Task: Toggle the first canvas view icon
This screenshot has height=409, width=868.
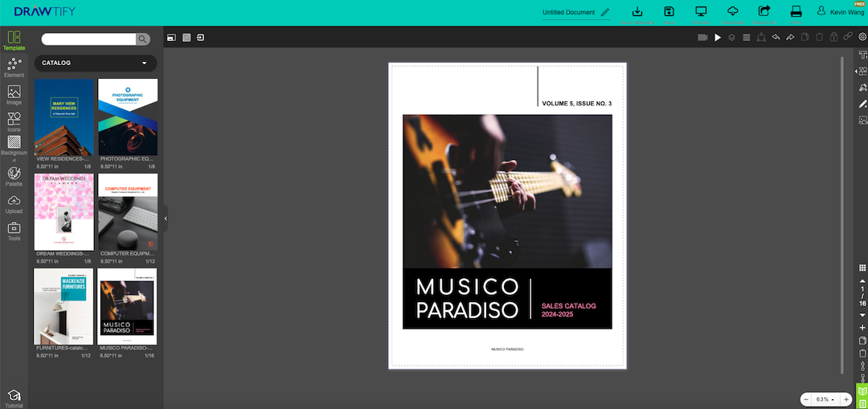Action: 172,38
